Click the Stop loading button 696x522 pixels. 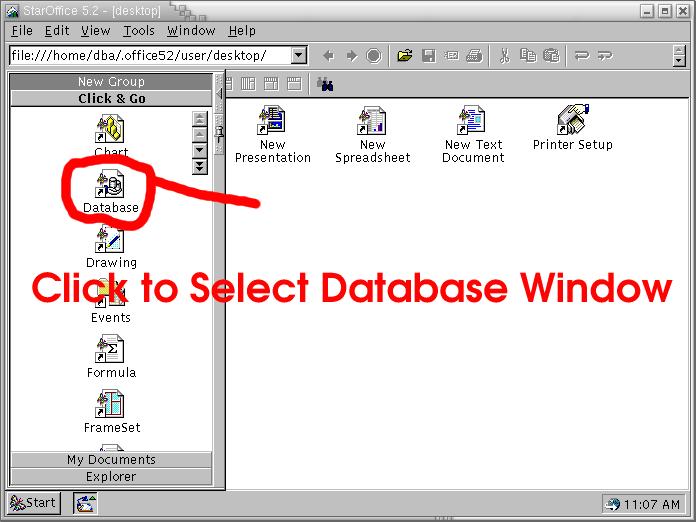(x=374, y=56)
